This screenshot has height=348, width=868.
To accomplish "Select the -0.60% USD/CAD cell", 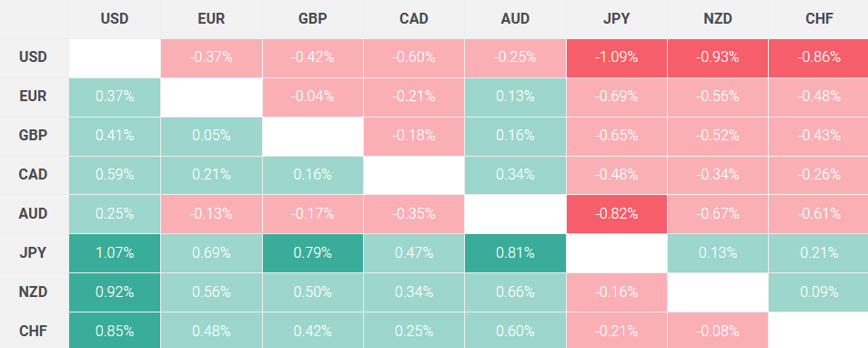I will click(414, 58).
